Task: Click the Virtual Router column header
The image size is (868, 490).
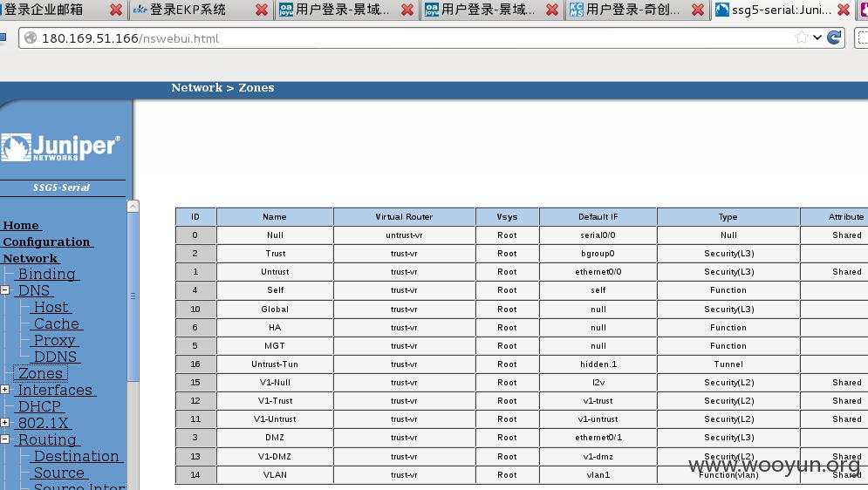Action: pos(404,217)
